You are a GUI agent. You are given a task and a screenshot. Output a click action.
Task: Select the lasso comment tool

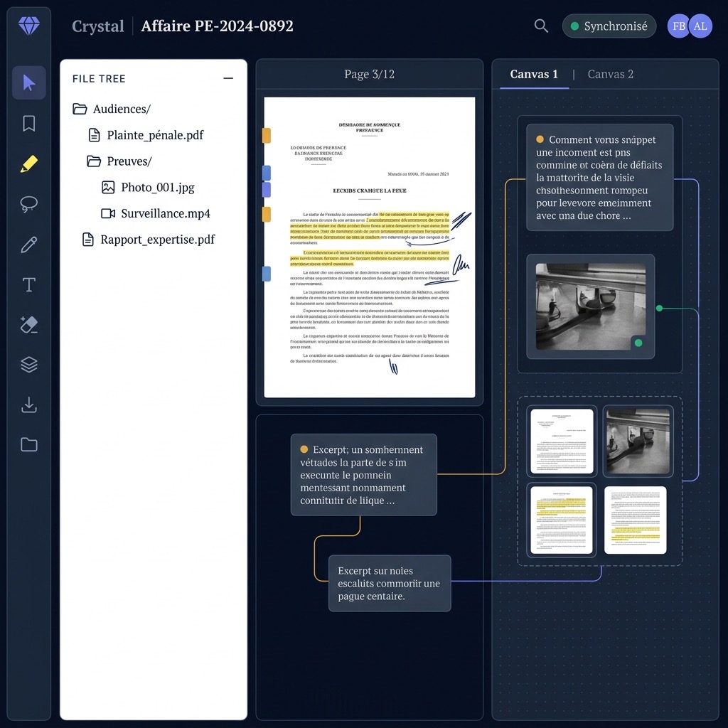(x=28, y=204)
